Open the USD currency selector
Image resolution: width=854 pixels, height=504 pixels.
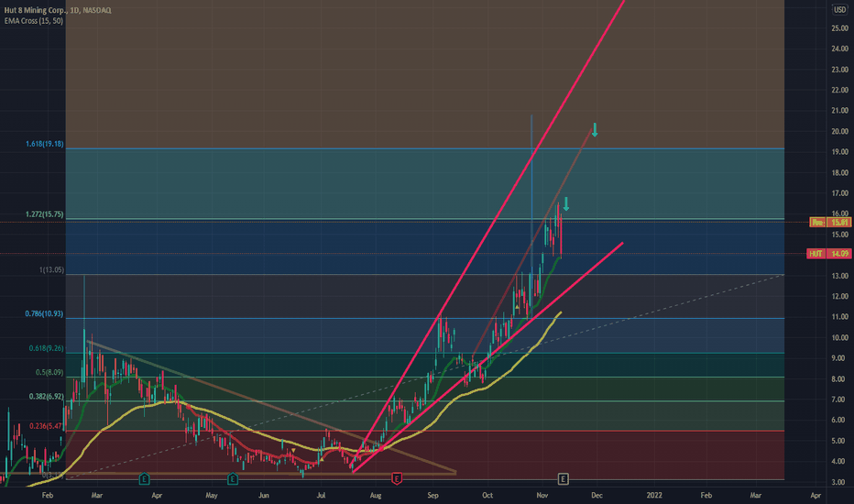(840, 9)
